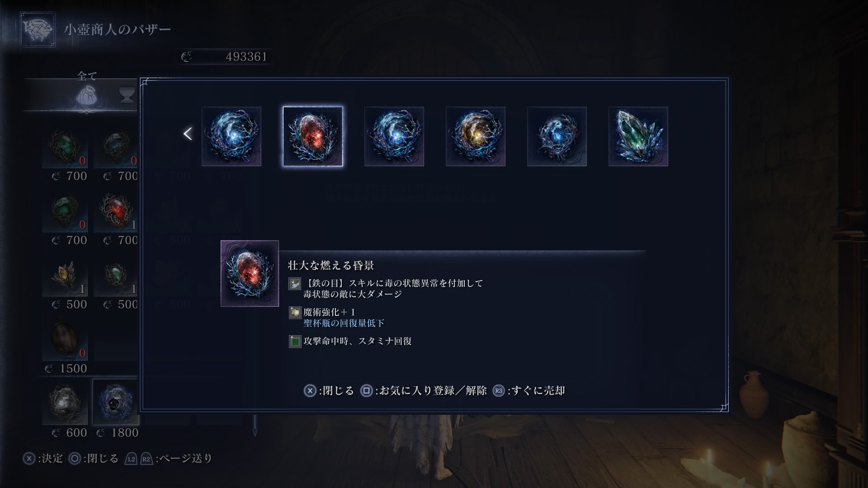Click the large red relic detail thumbnail

tap(250, 274)
